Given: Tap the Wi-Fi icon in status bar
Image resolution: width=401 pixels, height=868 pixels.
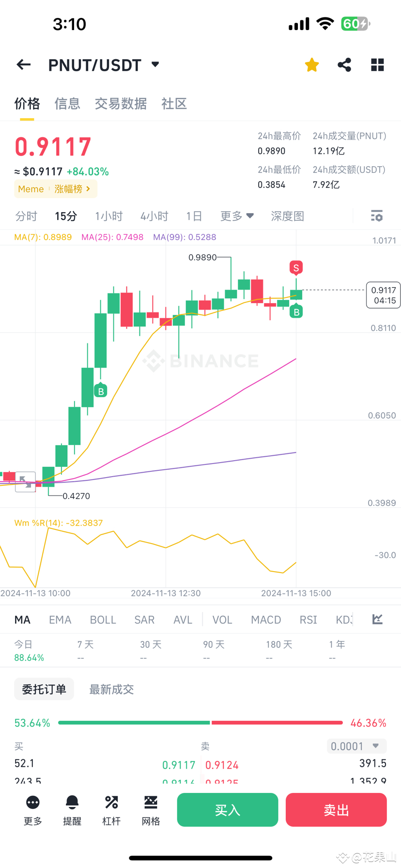Looking at the screenshot, I should [325, 24].
